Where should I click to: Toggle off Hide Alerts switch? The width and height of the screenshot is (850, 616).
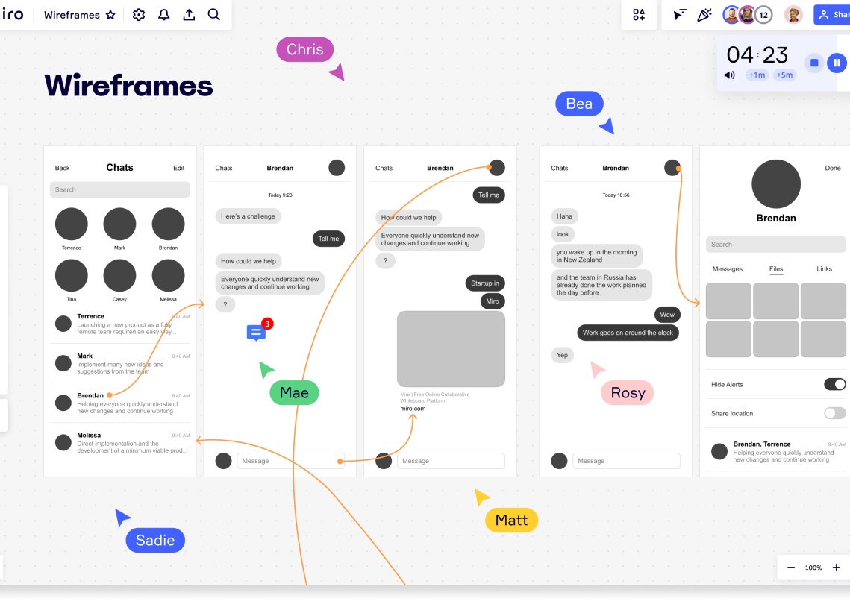(x=834, y=384)
